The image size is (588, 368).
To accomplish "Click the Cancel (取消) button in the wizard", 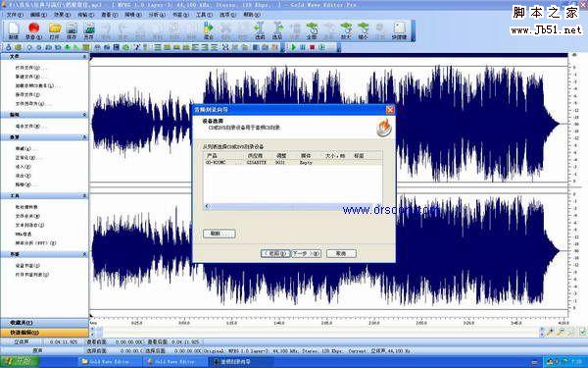I will click(x=341, y=253).
